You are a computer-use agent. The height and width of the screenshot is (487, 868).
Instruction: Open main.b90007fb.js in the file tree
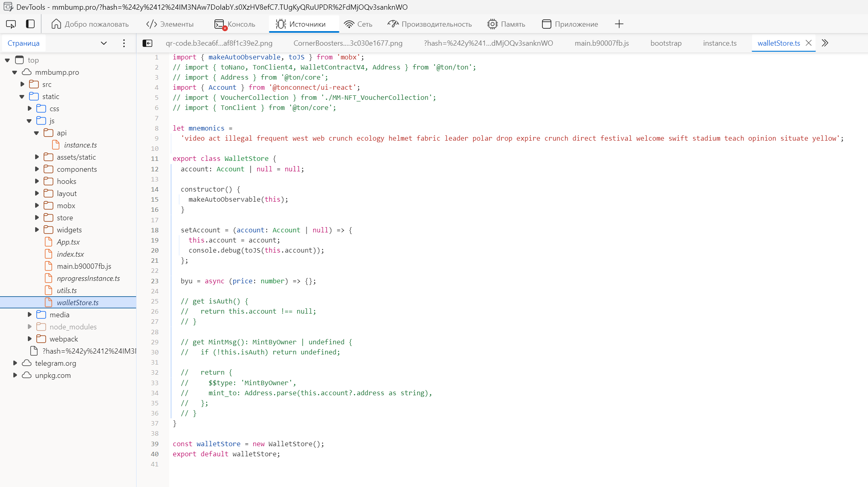point(84,266)
